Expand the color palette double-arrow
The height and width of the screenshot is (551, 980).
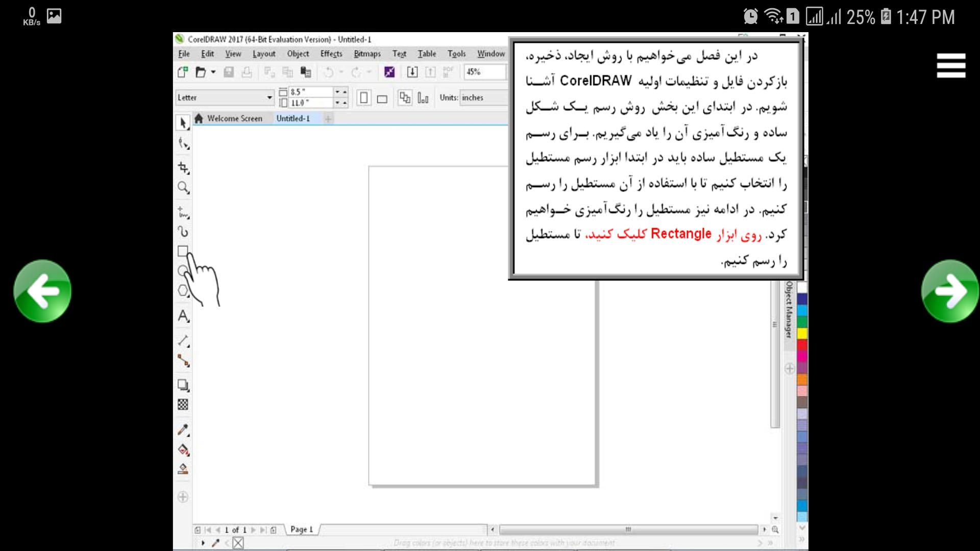802,539
